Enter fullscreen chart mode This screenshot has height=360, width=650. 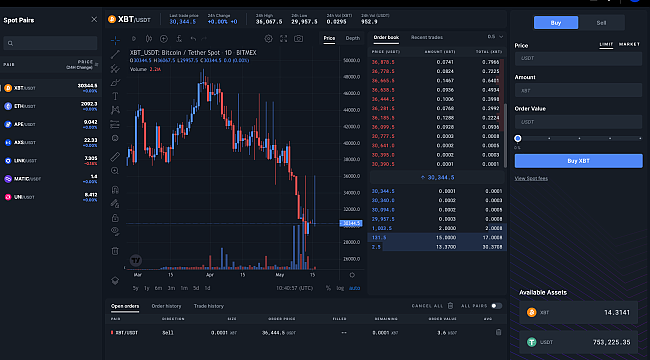point(284,39)
